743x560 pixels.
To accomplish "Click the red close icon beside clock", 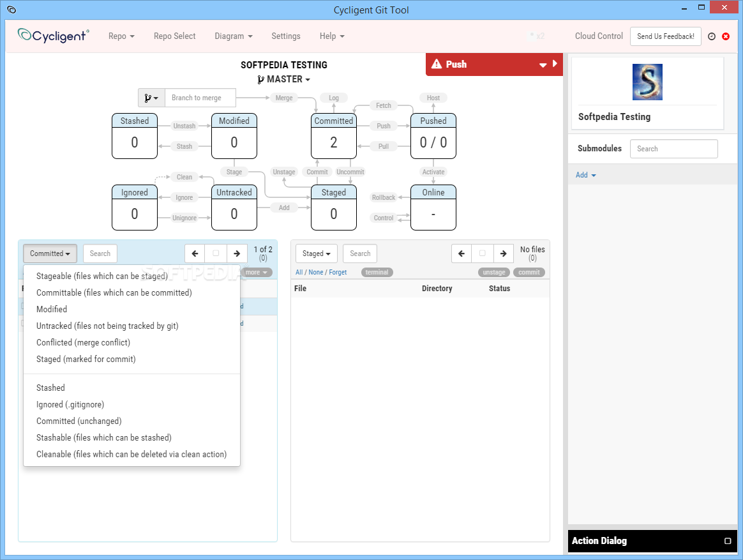I will click(x=726, y=36).
